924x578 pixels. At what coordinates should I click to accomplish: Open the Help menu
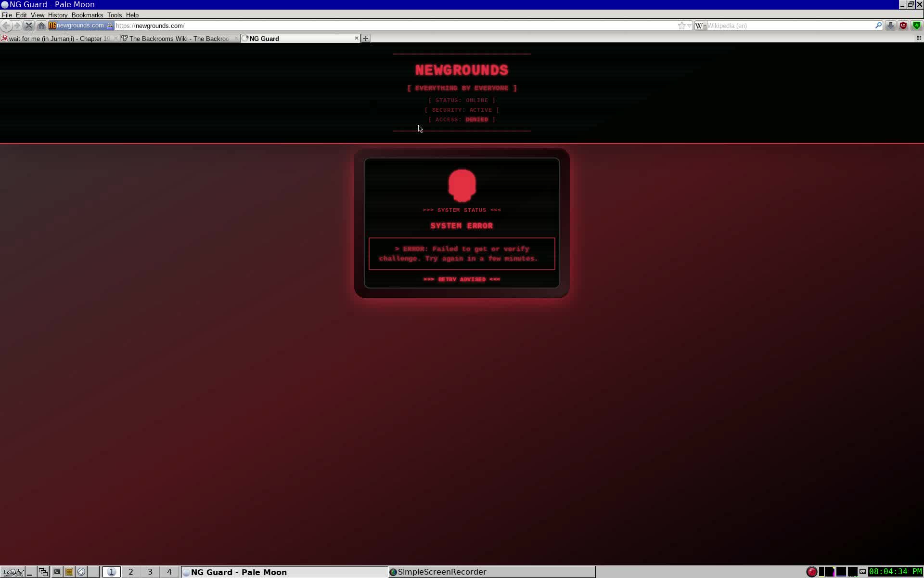point(132,15)
